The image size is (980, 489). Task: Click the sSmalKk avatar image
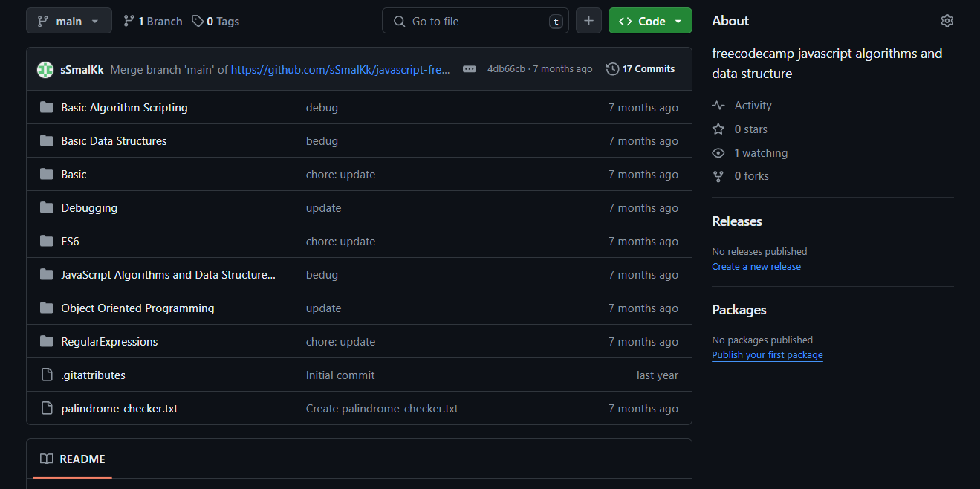(x=45, y=69)
